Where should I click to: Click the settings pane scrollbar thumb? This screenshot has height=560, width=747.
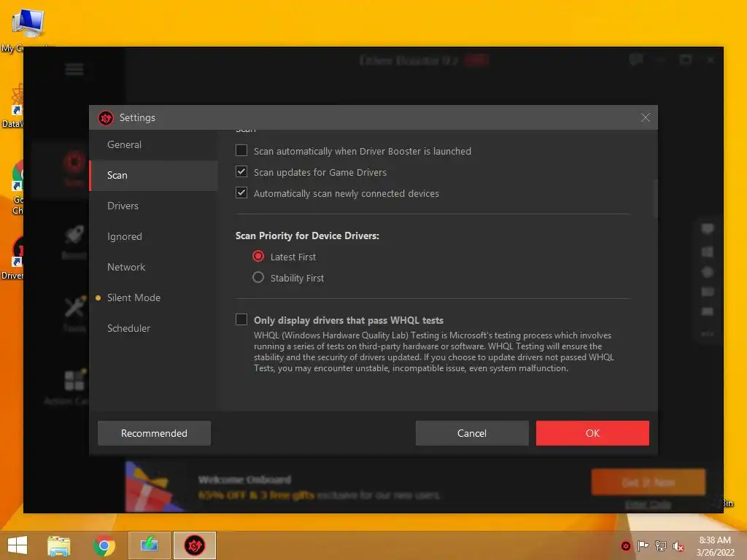coord(656,199)
